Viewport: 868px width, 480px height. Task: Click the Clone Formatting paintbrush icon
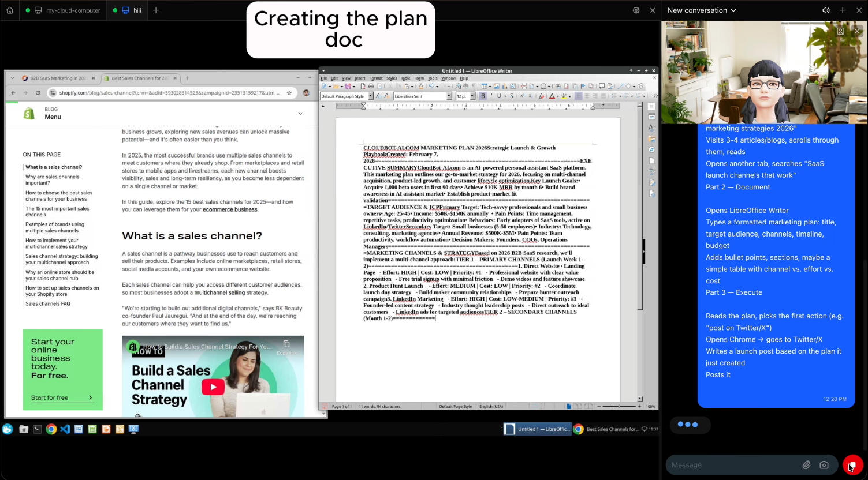point(421,86)
